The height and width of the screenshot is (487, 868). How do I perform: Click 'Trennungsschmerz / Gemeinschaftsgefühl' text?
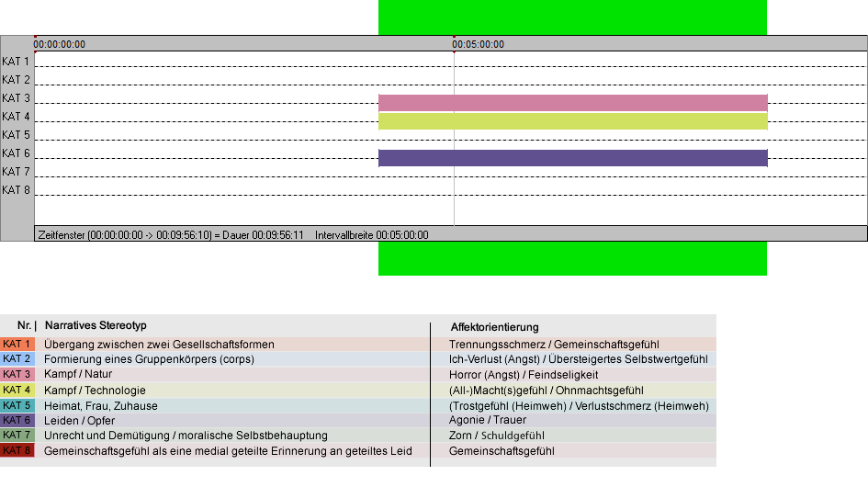coord(554,345)
